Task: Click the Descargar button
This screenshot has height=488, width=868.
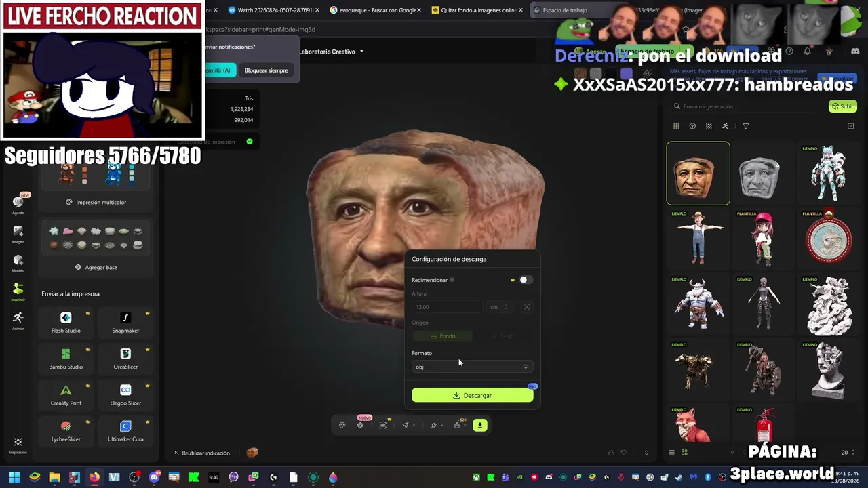Action: click(x=473, y=395)
